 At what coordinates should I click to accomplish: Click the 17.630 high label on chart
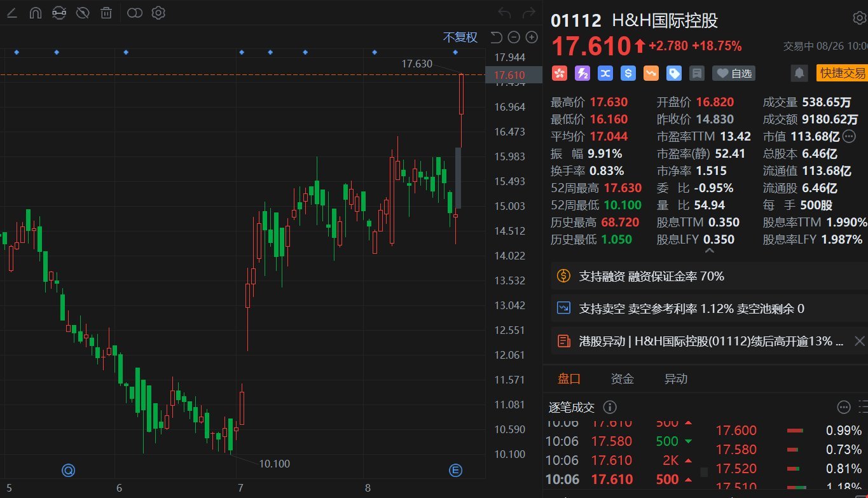pos(417,64)
